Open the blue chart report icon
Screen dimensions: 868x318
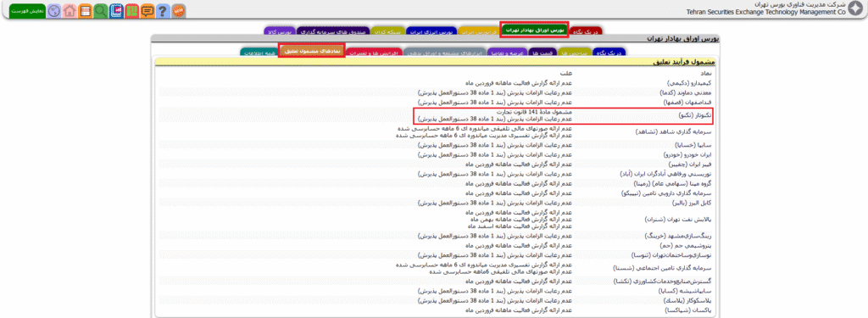[116, 10]
